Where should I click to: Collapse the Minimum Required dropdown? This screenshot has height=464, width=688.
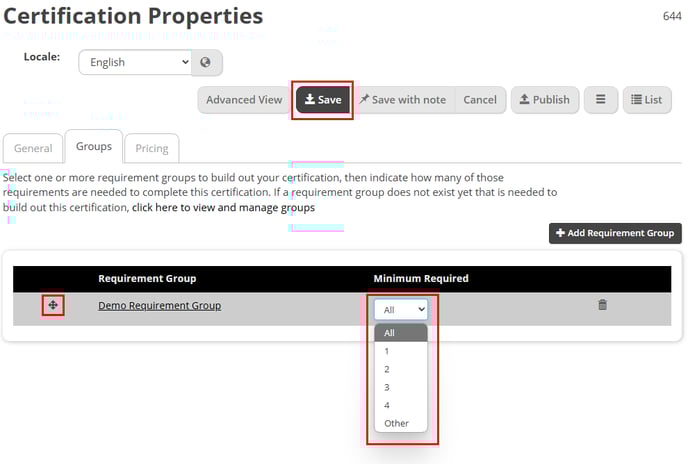coord(401,309)
